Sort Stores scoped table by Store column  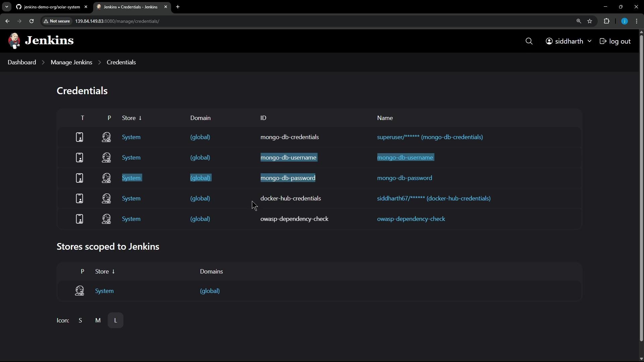click(x=105, y=271)
